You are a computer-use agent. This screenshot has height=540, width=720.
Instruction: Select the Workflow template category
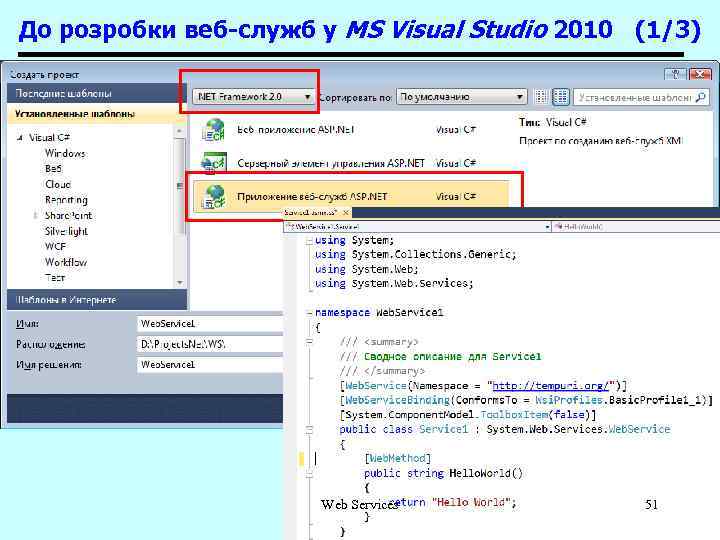pos(66,262)
